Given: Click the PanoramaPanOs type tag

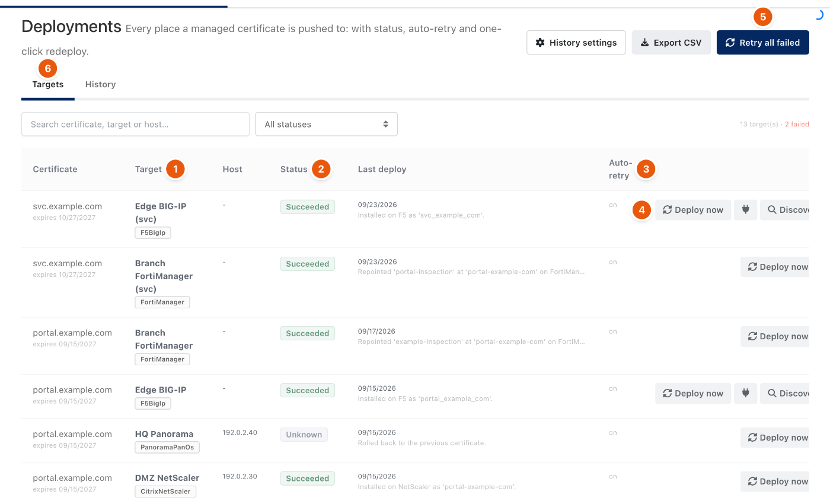Looking at the screenshot, I should (167, 447).
